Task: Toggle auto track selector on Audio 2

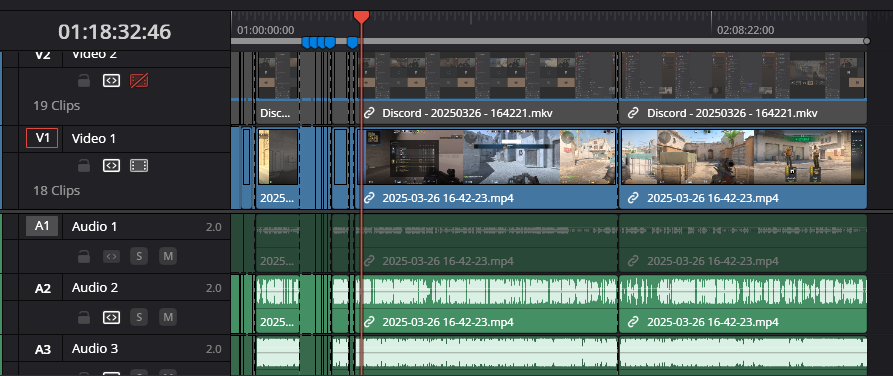Action: point(111,317)
